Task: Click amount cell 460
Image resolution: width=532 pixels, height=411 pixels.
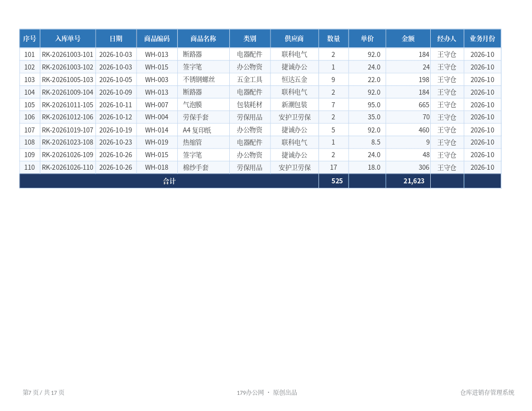Action: (x=424, y=130)
